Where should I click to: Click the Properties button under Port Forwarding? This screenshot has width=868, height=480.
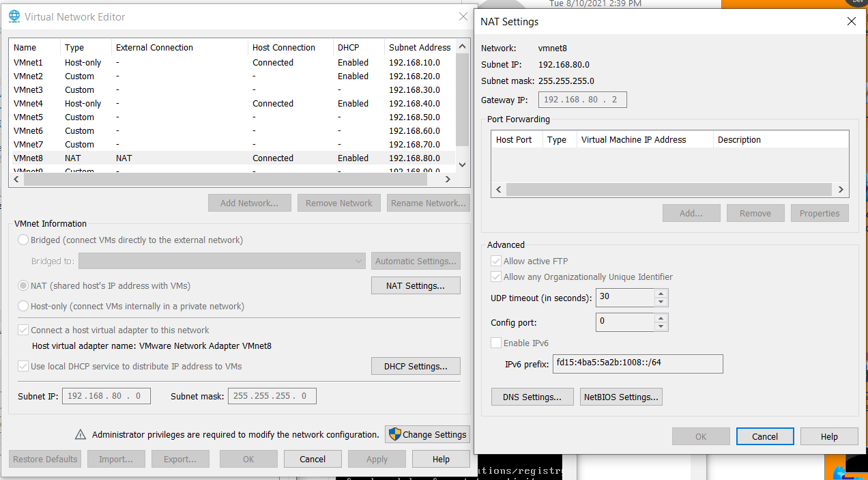(x=820, y=213)
